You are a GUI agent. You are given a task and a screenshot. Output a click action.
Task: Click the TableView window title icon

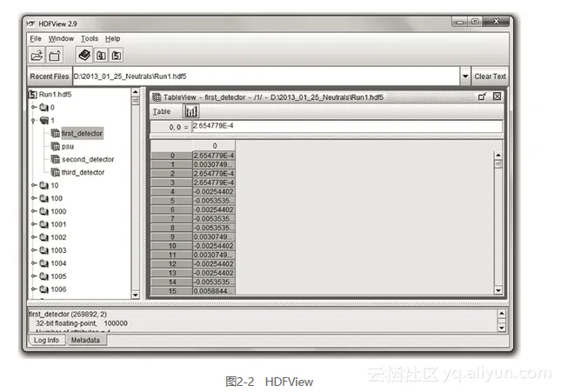point(157,97)
